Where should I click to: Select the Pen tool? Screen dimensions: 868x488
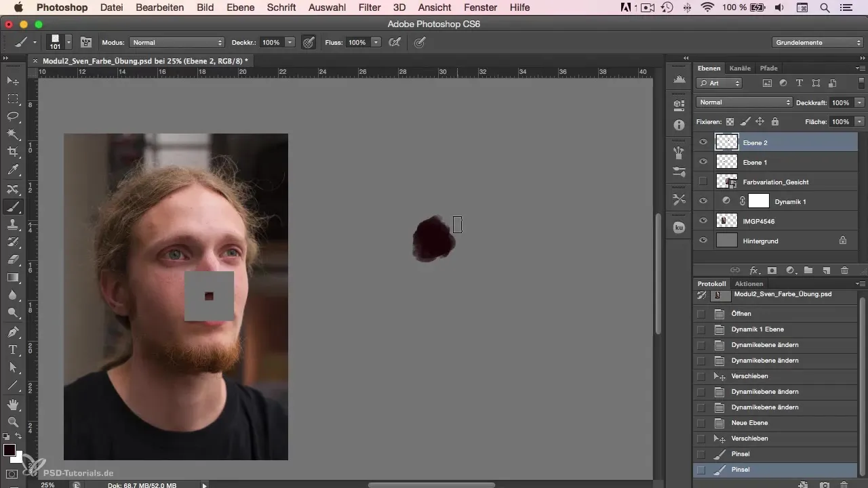pos(13,332)
